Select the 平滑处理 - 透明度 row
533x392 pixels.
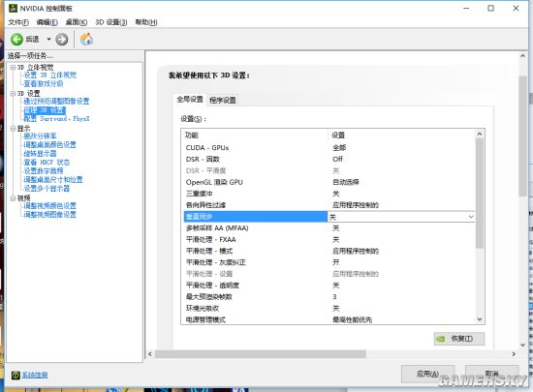(329, 286)
